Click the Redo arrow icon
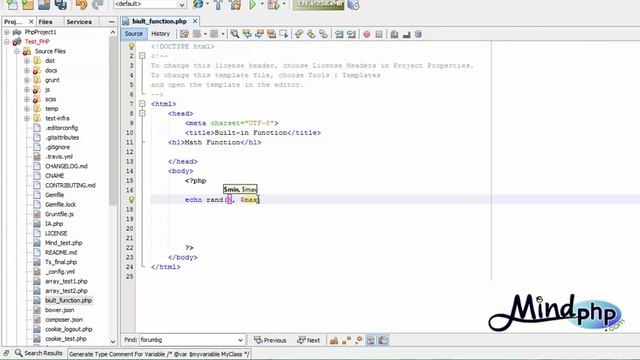This screenshot has width=640, height=360. [x=98, y=4]
